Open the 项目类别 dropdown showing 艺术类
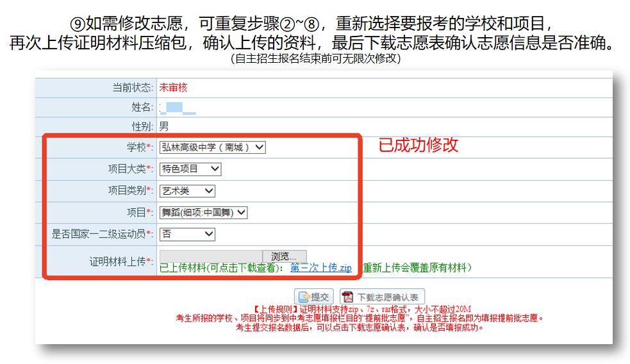The height and width of the screenshot is (364, 630). 187,191
